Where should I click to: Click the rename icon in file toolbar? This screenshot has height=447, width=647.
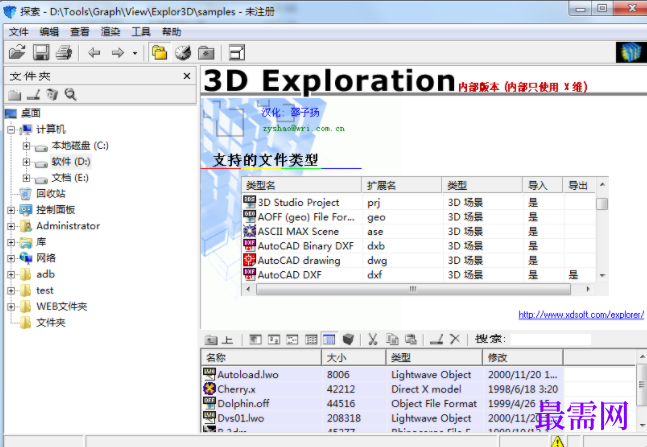click(436, 339)
